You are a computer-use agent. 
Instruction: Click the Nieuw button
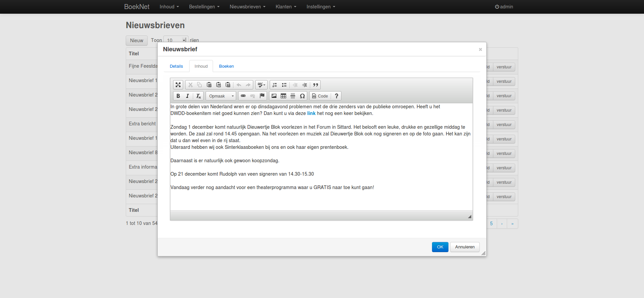[x=137, y=41]
